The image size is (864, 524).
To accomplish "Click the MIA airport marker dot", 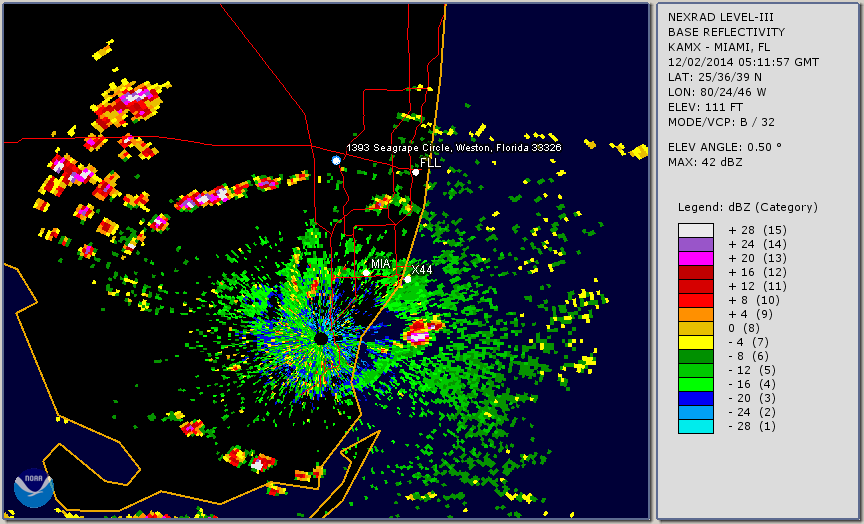I will tap(366, 273).
